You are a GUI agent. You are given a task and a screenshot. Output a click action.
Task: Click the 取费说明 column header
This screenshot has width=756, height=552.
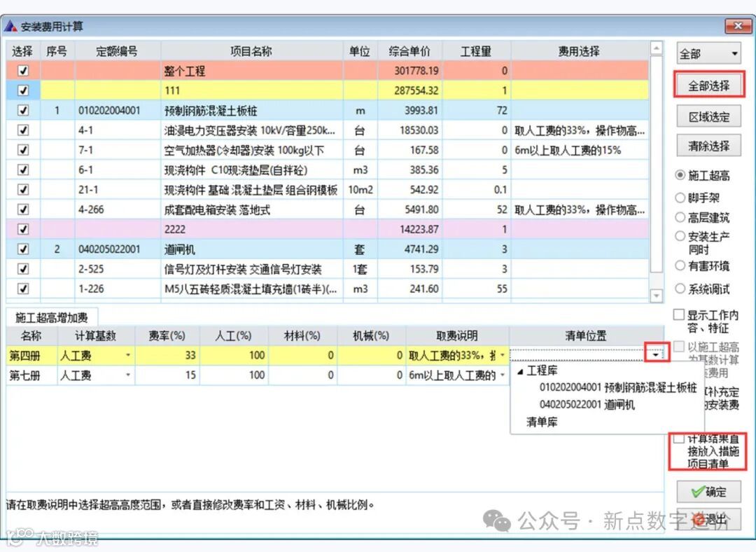coord(457,336)
